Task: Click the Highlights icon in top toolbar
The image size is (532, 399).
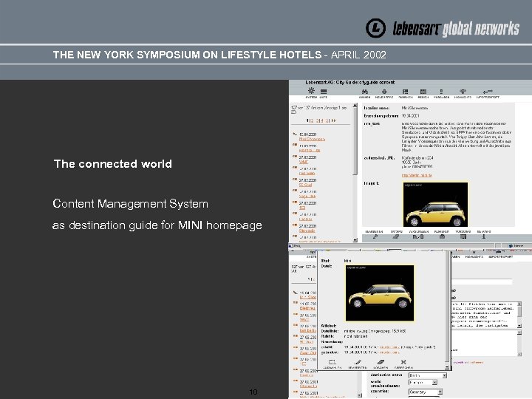Action: [463, 92]
